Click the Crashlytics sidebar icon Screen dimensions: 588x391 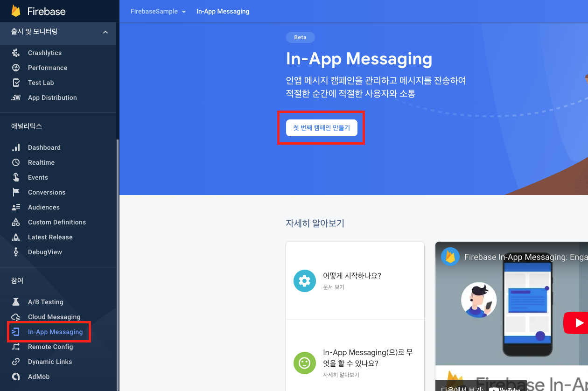16,53
